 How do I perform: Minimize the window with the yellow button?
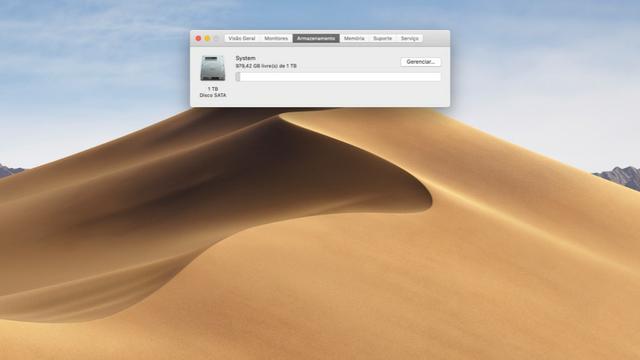click(207, 38)
